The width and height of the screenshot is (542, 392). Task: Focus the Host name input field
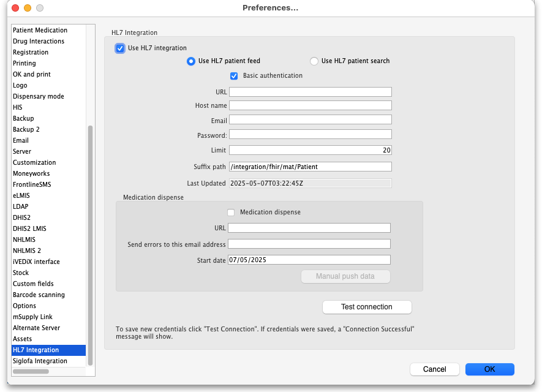310,105
